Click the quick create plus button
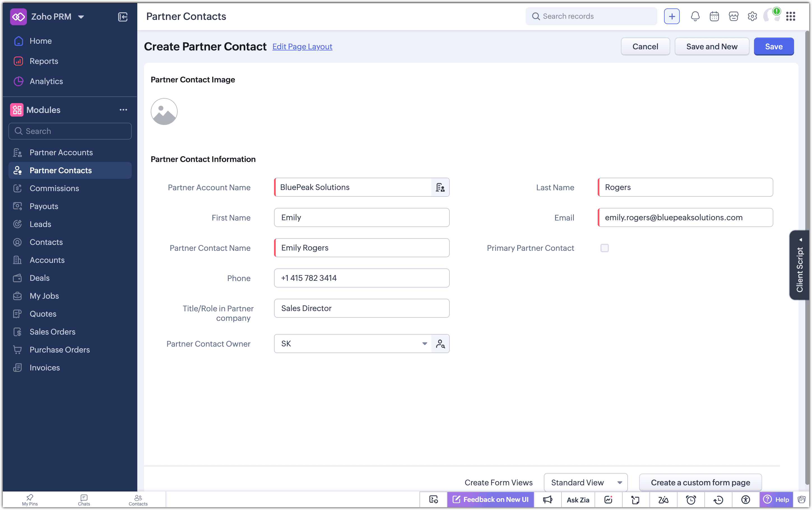The height and width of the screenshot is (510, 812). [672, 16]
